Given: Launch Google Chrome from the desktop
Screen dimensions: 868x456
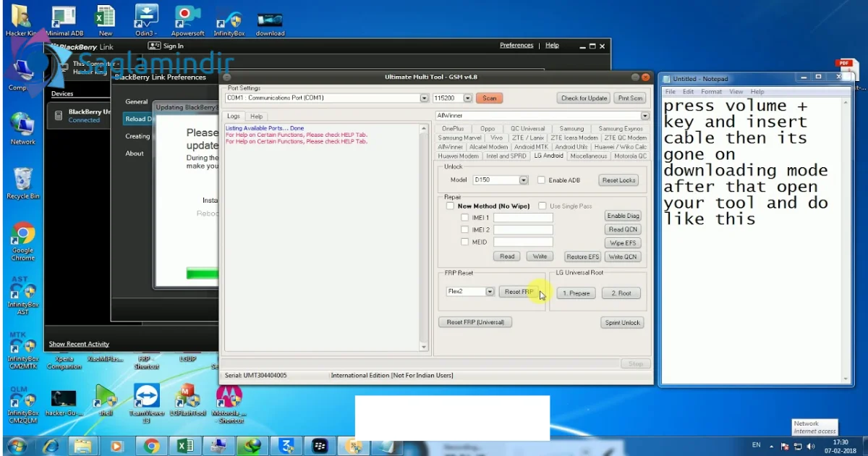Looking at the screenshot, I should click(x=22, y=242).
